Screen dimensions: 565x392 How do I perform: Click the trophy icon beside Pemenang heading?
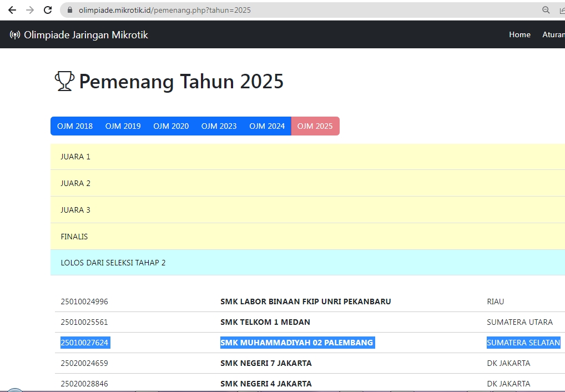point(64,81)
